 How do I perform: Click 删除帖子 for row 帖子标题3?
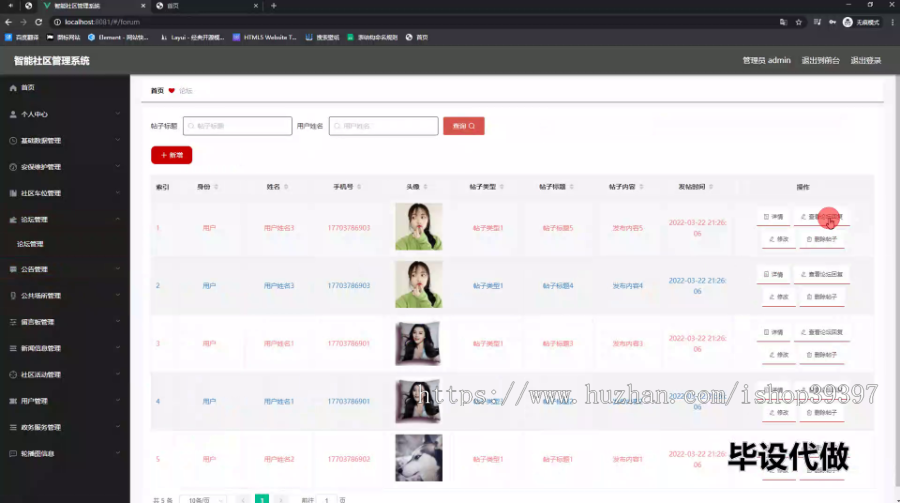(822, 355)
